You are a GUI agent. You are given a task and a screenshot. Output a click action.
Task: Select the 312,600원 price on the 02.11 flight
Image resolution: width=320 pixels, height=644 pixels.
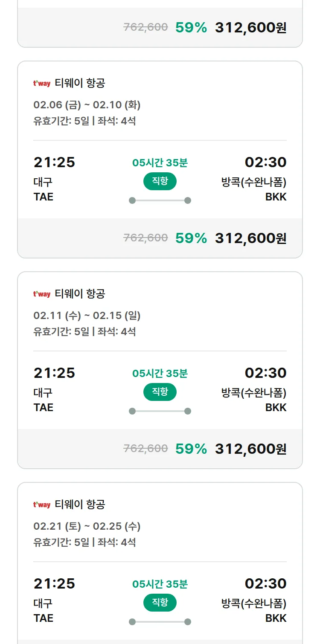coord(250,449)
